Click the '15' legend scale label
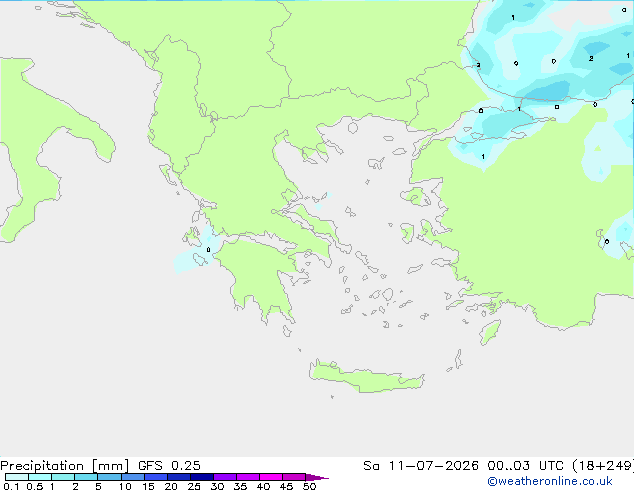This screenshot has height=490, width=634. pyautogui.click(x=148, y=486)
